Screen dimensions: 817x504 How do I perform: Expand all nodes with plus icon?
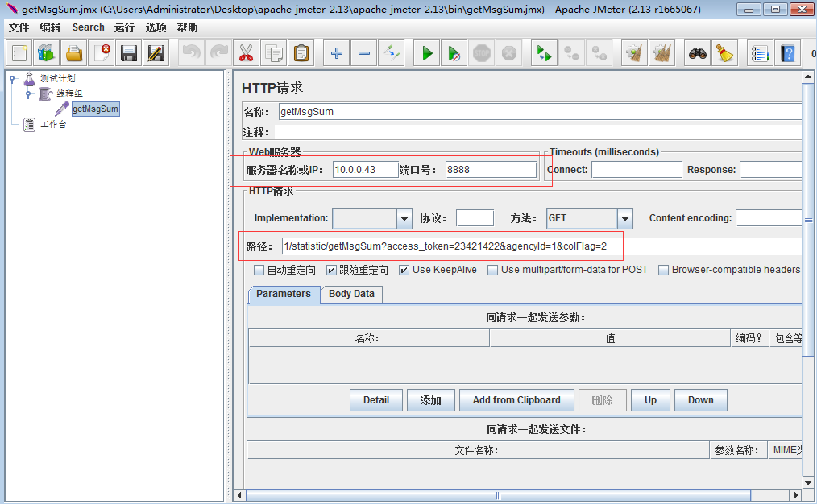point(337,53)
